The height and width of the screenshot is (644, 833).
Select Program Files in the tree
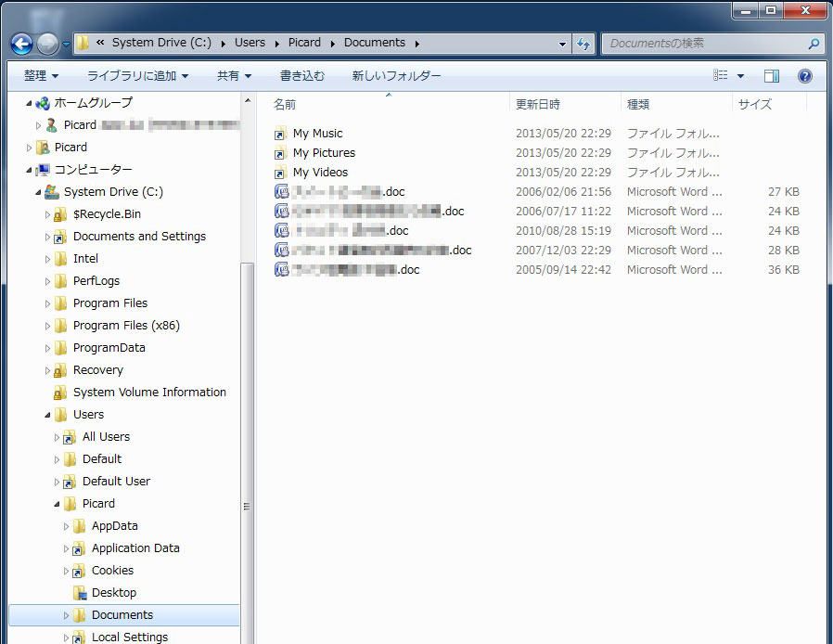coord(110,303)
